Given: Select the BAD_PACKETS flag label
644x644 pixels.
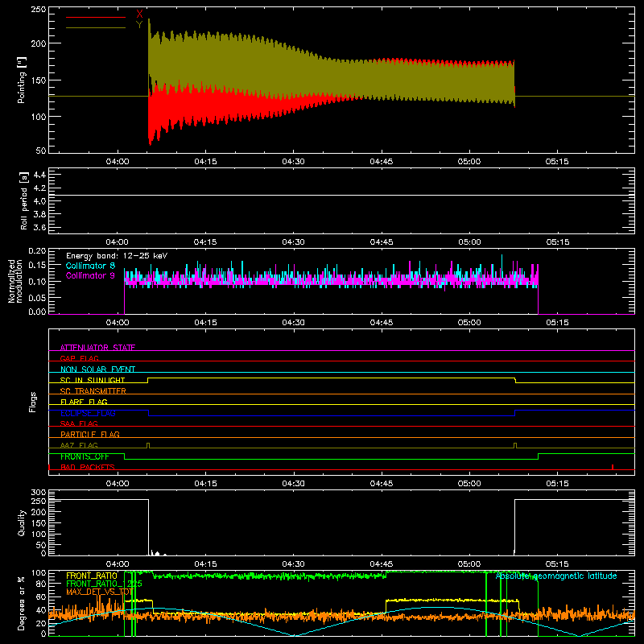Looking at the screenshot, I should pyautogui.click(x=88, y=467).
